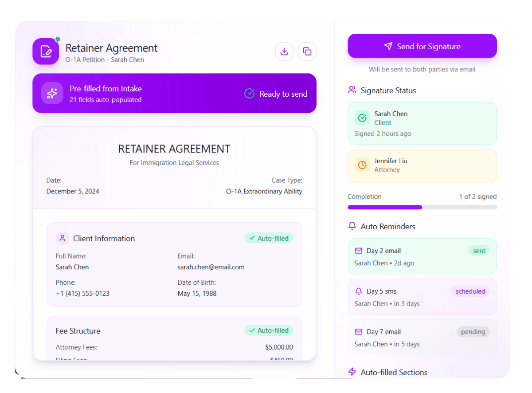Viewport: 532px width, 393px height.
Task: Click the person icon in Client Information header
Action: (x=63, y=238)
